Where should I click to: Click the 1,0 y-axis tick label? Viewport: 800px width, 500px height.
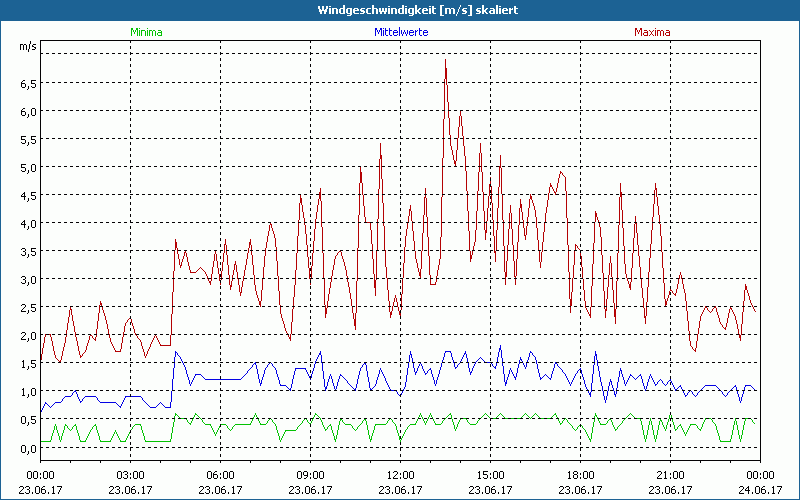28,392
